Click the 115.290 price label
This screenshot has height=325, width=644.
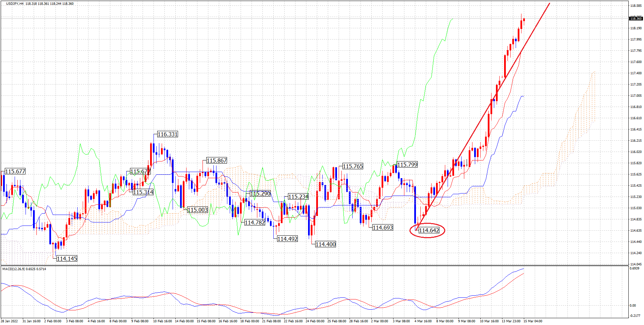[x=260, y=194]
